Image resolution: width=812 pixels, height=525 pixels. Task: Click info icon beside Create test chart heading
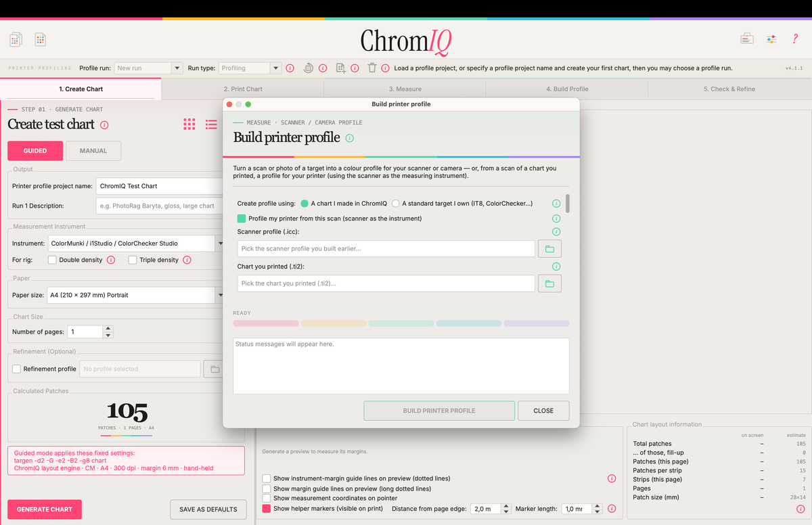point(104,125)
